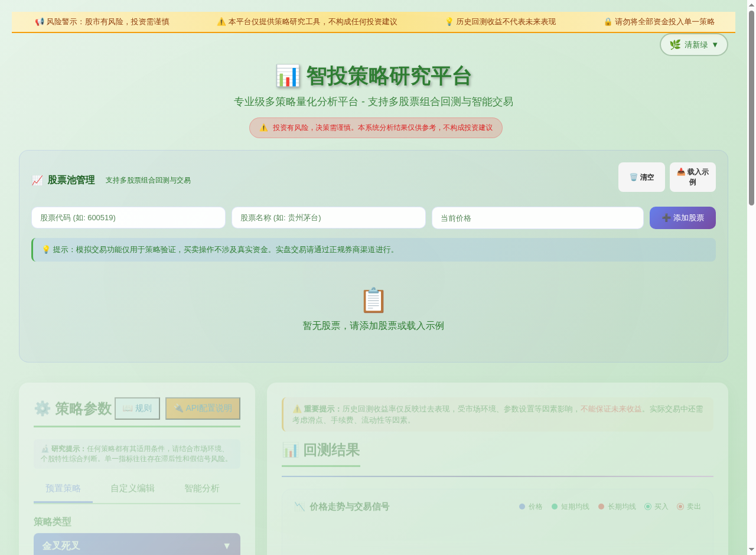Open the 金叉死叉 strategy type dropdown
The width and height of the screenshot is (756, 555).
coord(137,545)
